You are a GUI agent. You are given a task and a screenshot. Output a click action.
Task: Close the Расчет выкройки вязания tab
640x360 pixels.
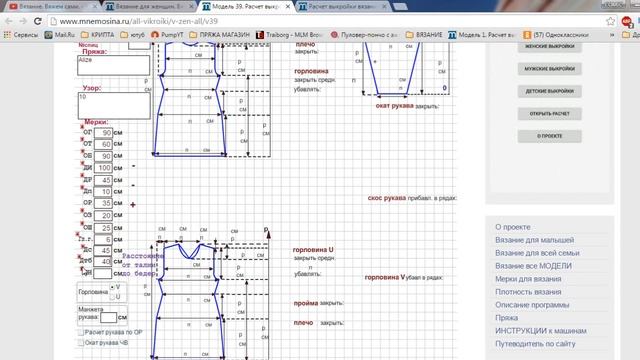coord(384,7)
